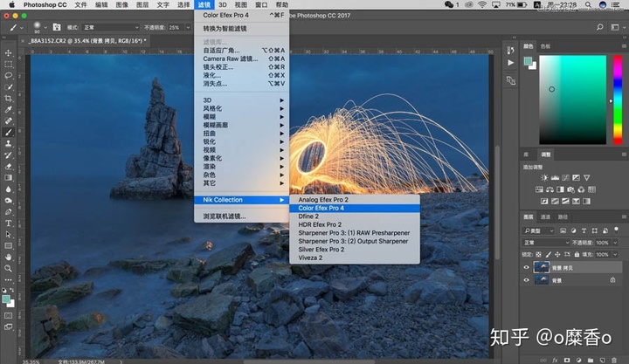Open the brush blend mode dropdown

[111, 27]
